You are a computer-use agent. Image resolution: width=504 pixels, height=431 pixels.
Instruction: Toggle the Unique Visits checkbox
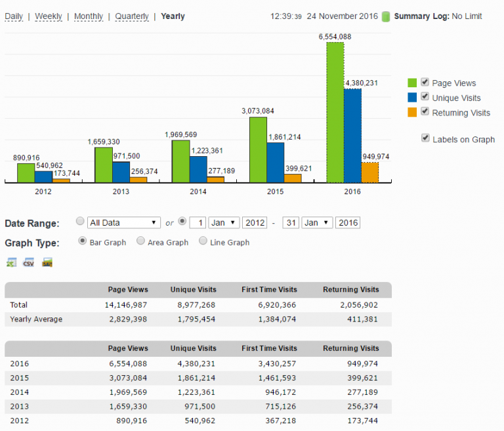(x=425, y=97)
